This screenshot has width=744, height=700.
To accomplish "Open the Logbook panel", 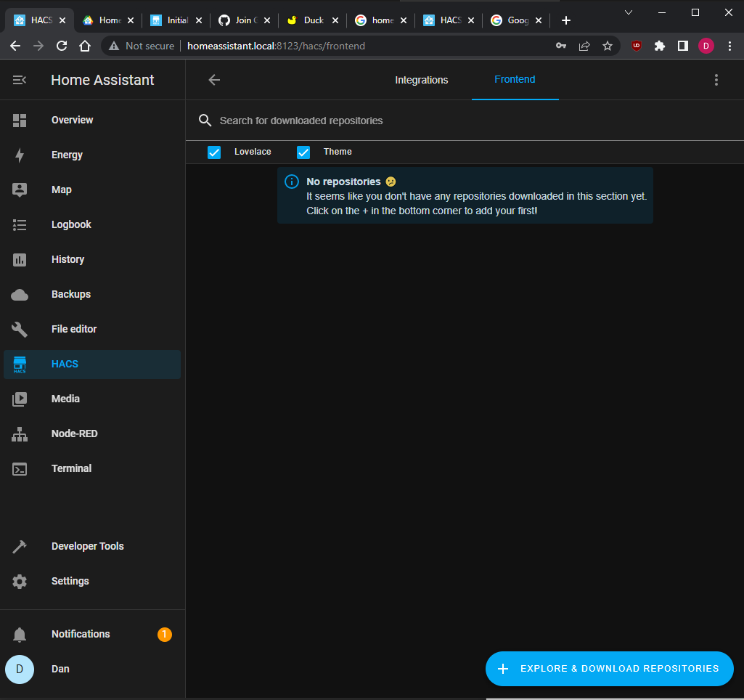I will 92,225.
